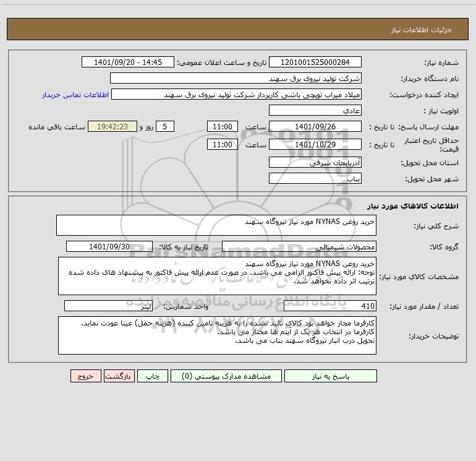The height and width of the screenshot is (461, 476).
Task: Click the section heading اطلاعات کالاهای مورد نیاز
Action: (412, 206)
